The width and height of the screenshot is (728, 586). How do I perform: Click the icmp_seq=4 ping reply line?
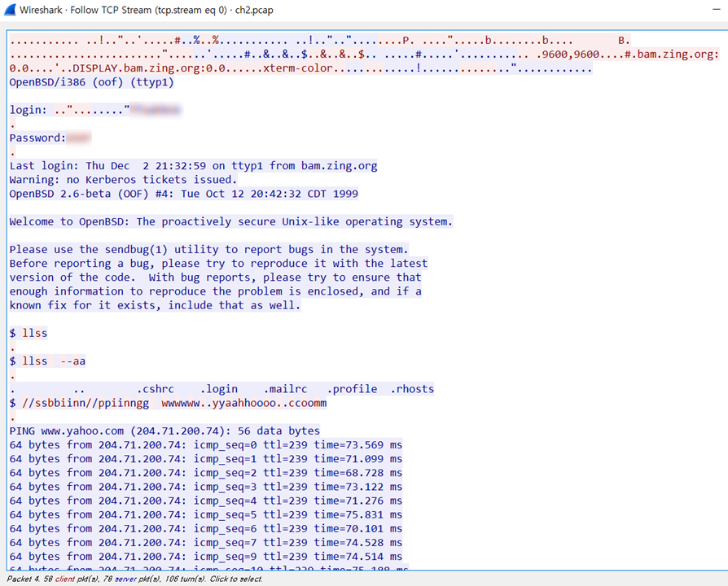[x=206, y=501]
